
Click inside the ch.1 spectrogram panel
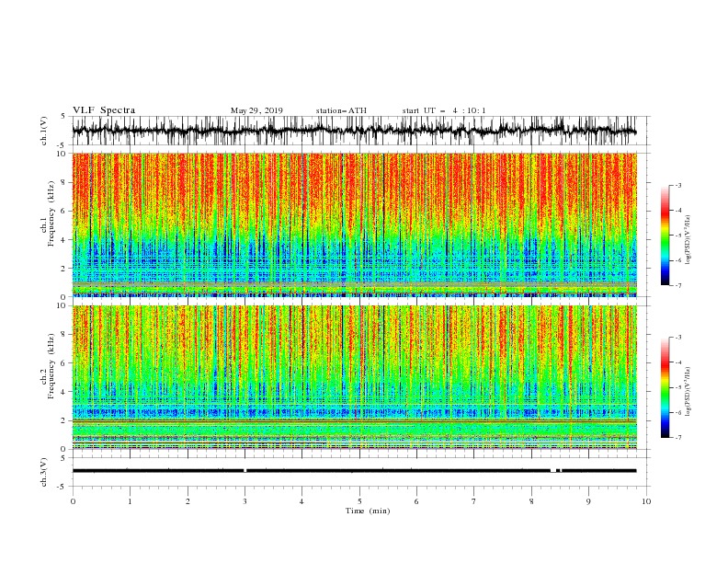354,224
